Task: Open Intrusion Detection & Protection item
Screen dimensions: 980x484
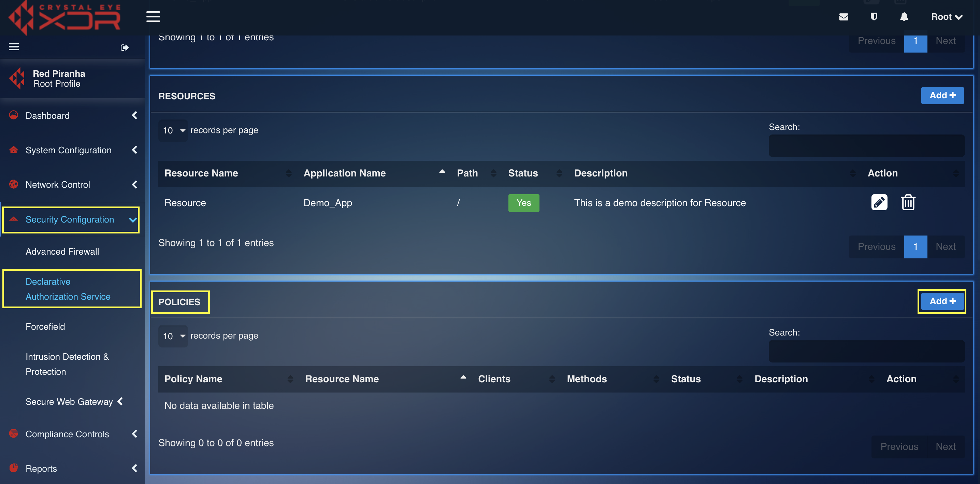Action: pyautogui.click(x=67, y=364)
